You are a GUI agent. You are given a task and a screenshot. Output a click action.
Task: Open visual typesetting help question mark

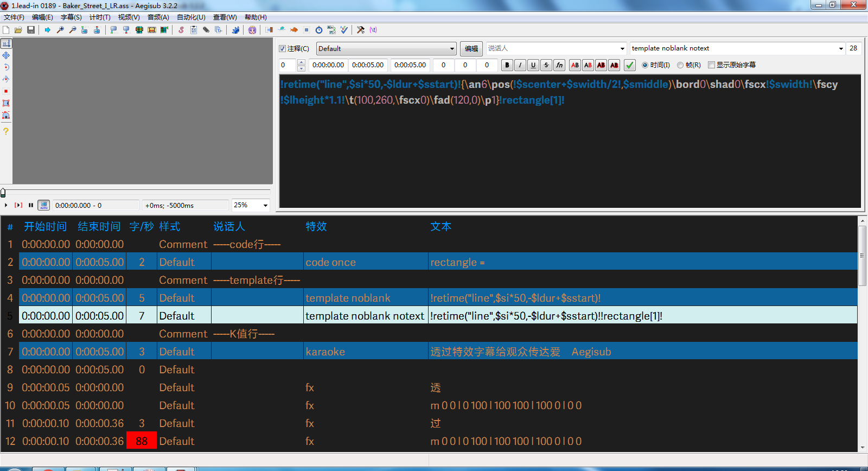pyautogui.click(x=6, y=131)
